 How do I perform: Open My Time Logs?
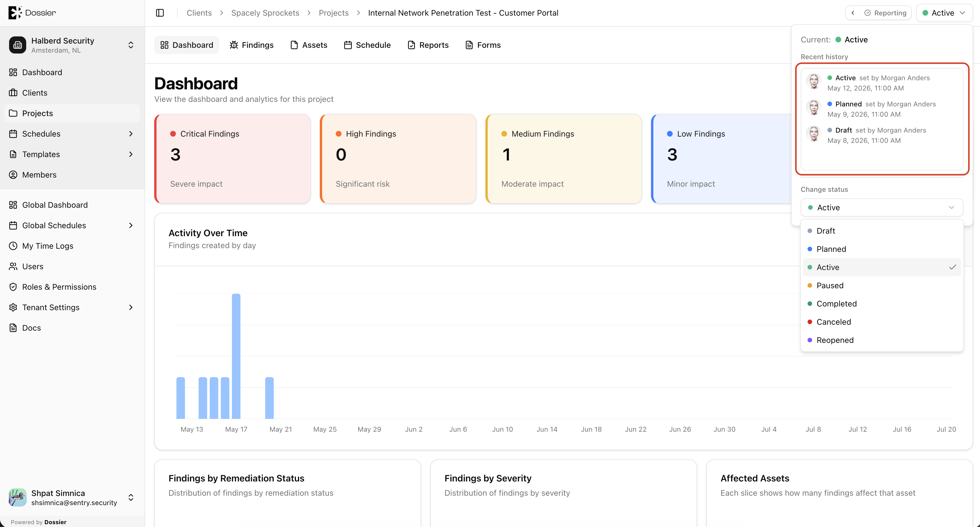click(72, 246)
